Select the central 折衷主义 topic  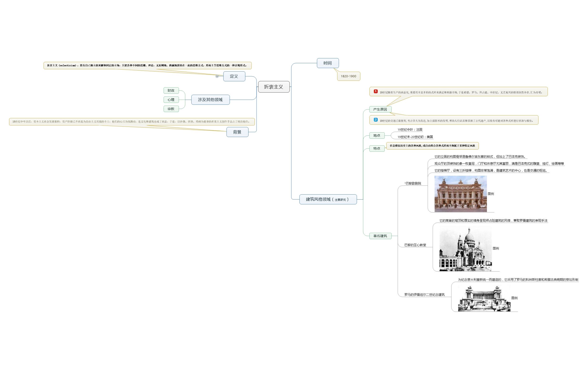(x=274, y=87)
